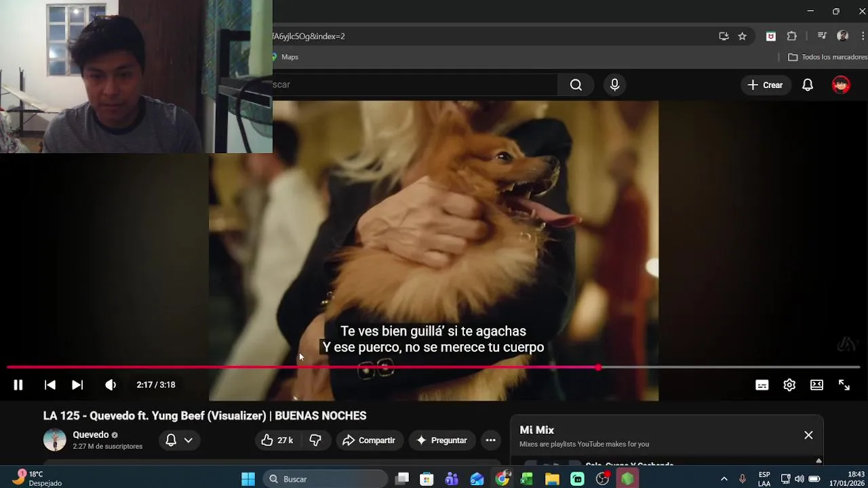Click the Compartir button
The height and width of the screenshot is (488, 868).
(370, 440)
